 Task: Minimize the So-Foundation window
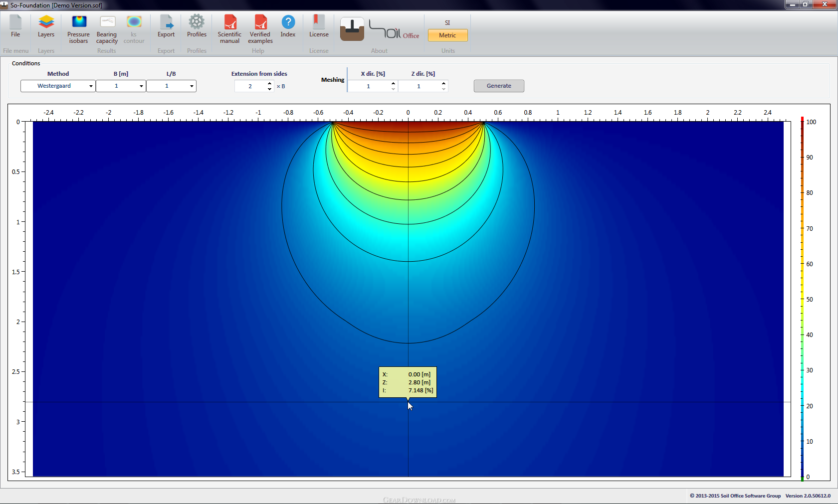792,4
